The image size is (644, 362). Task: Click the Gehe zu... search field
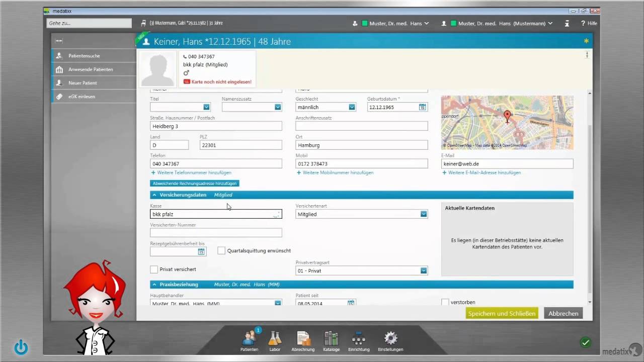(89, 23)
